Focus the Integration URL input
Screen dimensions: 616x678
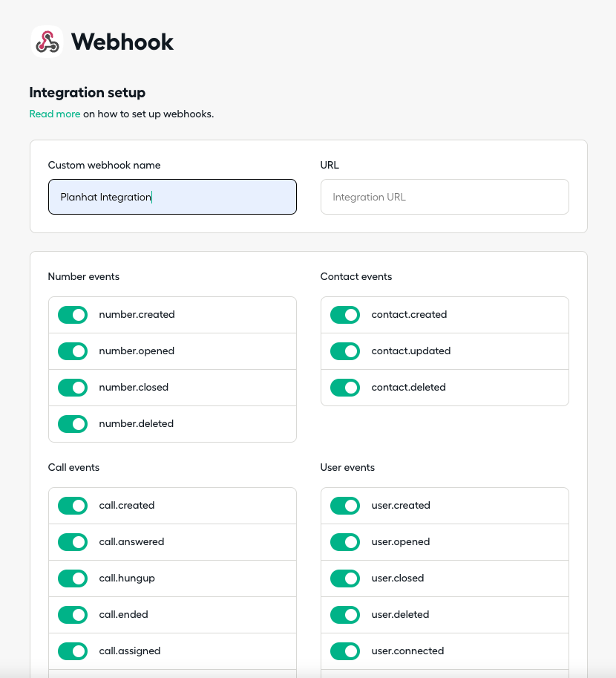[445, 197]
